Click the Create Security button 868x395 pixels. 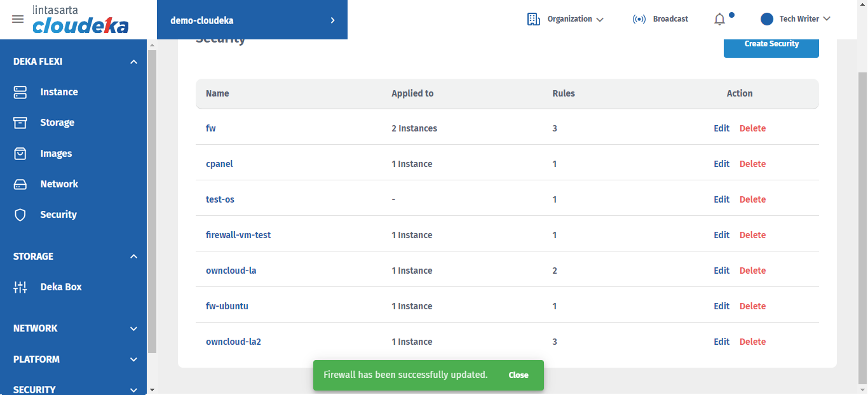(x=771, y=44)
